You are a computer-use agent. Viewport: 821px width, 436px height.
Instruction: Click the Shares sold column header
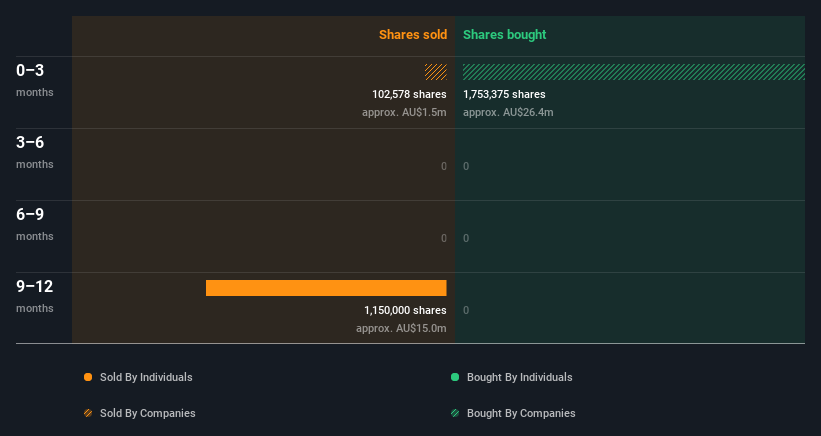pos(413,35)
